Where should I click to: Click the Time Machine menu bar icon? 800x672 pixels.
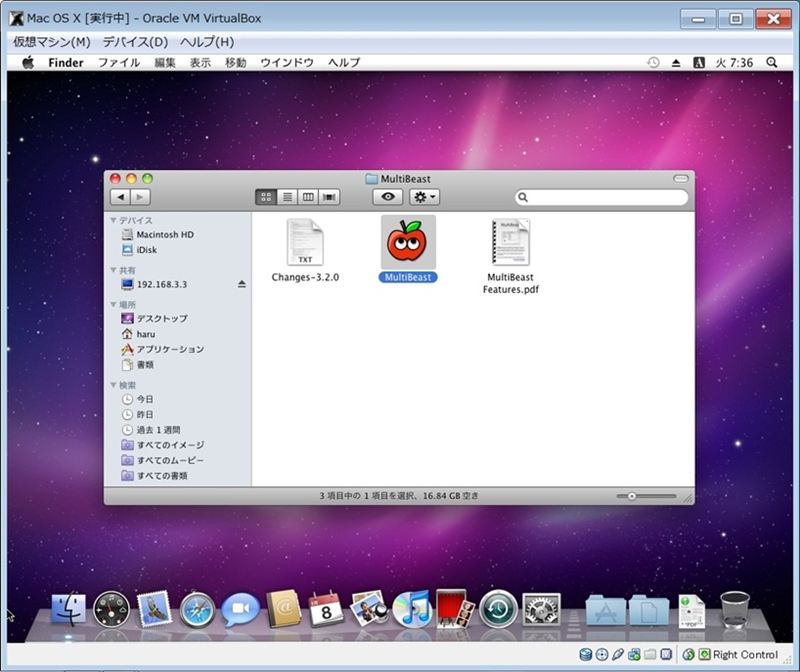pos(653,63)
